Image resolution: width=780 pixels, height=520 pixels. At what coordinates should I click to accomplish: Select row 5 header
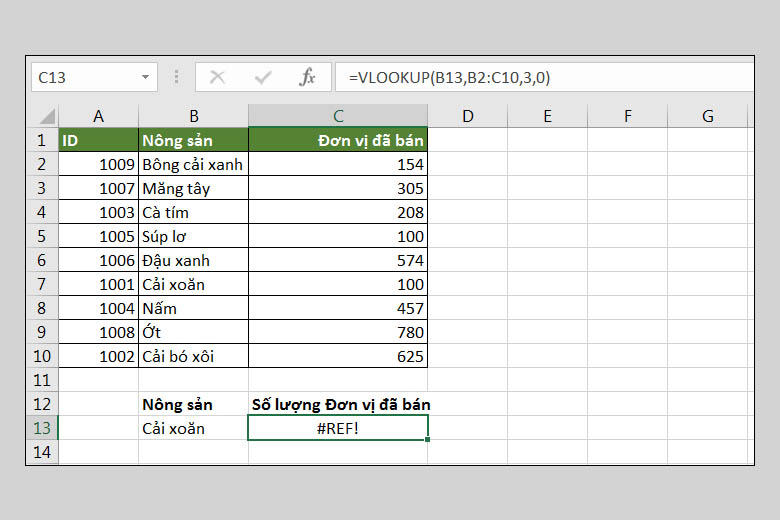pyautogui.click(x=42, y=236)
